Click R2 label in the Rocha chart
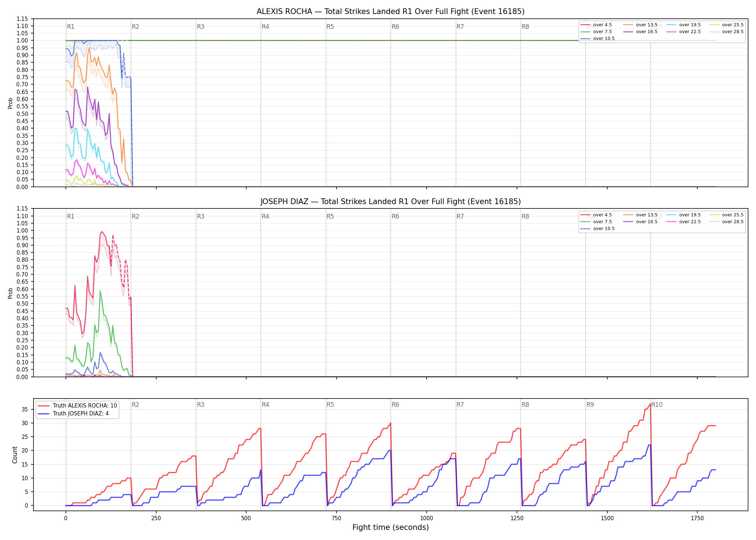 tap(135, 27)
